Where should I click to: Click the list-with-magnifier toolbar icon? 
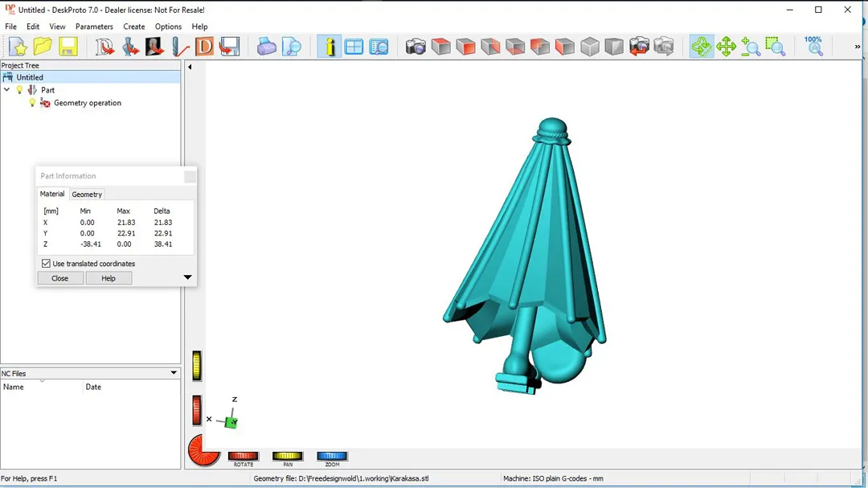tap(379, 47)
